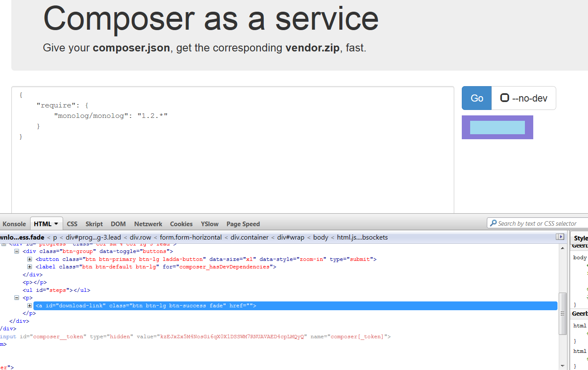The height and width of the screenshot is (370, 588).
Task: Click the search magnifier icon
Action: pyautogui.click(x=493, y=223)
